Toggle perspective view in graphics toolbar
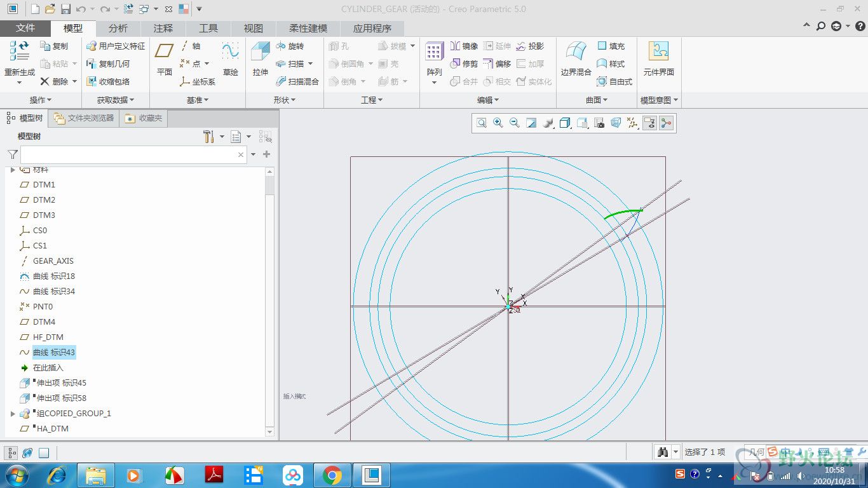The height and width of the screenshot is (488, 868). pyautogui.click(x=616, y=123)
